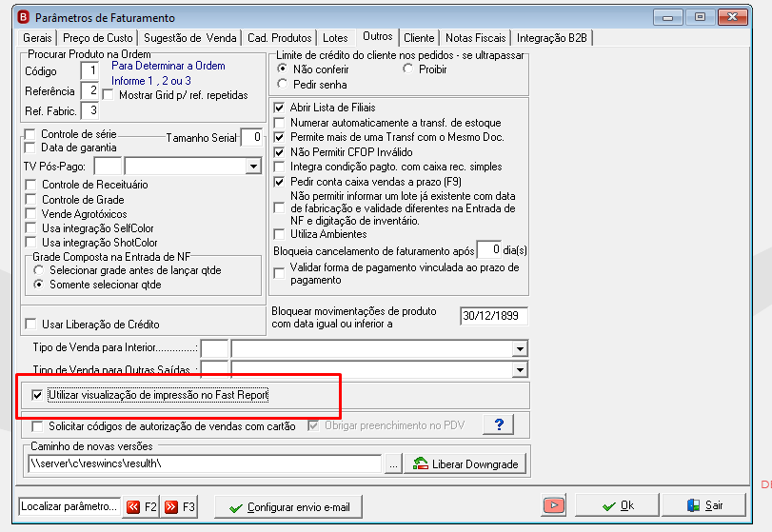Click the ellipsis browse path button
Image resolution: width=772 pixels, height=532 pixels.
(x=393, y=463)
